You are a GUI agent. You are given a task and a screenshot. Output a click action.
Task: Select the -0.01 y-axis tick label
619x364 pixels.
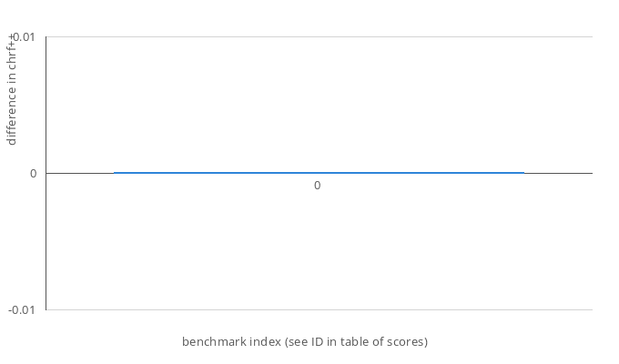pyautogui.click(x=22, y=310)
